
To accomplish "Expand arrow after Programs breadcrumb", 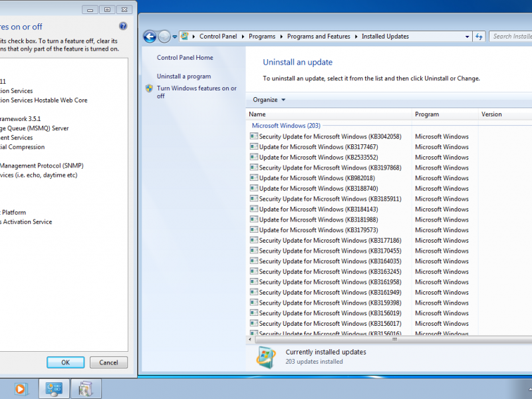I will click(x=281, y=37).
